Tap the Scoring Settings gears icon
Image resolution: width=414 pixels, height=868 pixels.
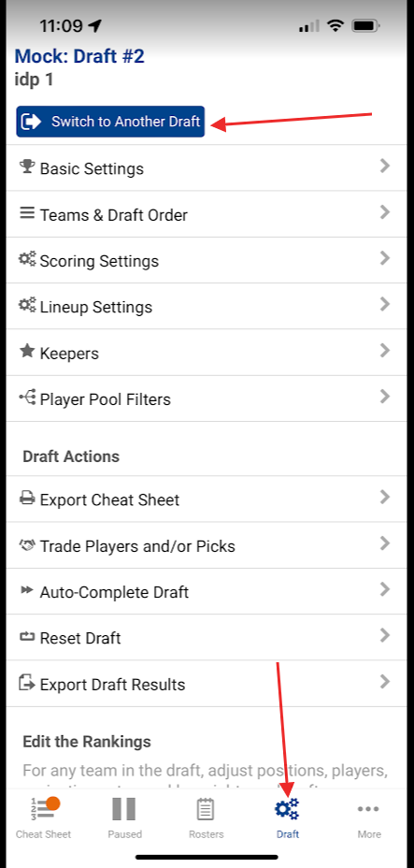(27, 258)
